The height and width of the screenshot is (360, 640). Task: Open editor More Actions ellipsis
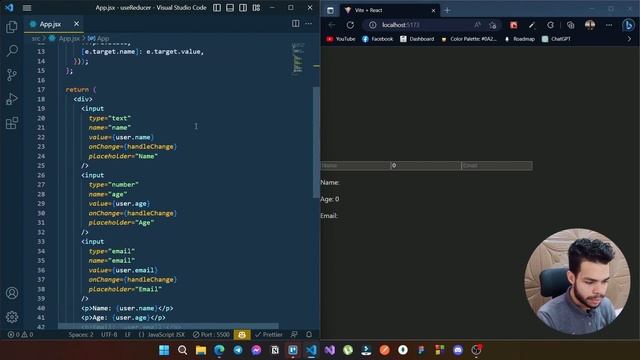309,24
